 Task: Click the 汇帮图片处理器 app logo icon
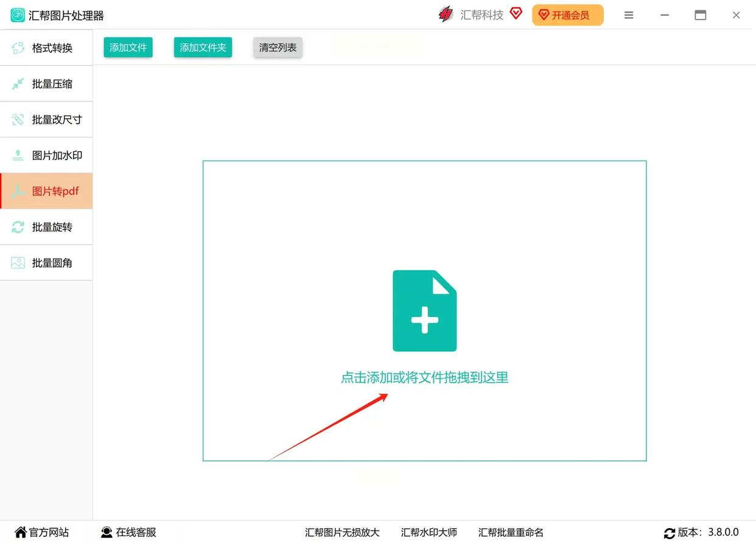[x=18, y=15]
